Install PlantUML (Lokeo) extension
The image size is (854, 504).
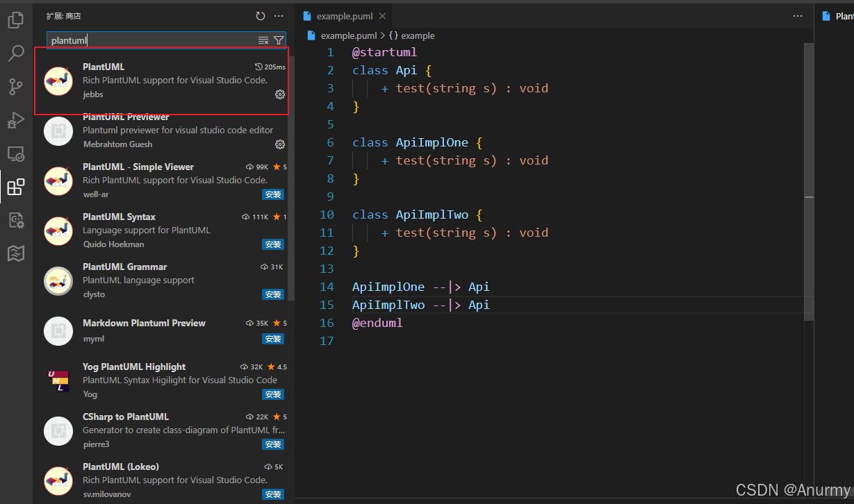[273, 494]
